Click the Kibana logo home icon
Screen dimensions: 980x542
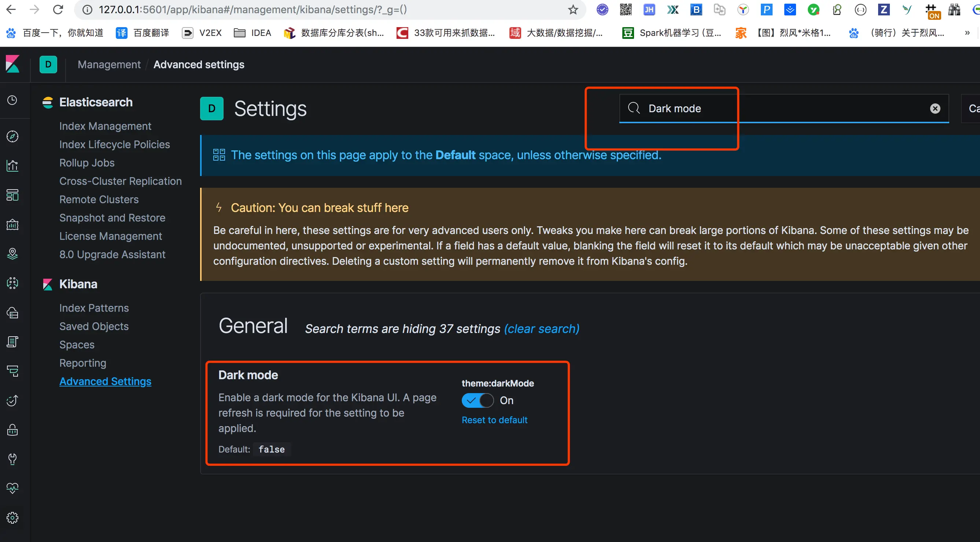tap(12, 64)
